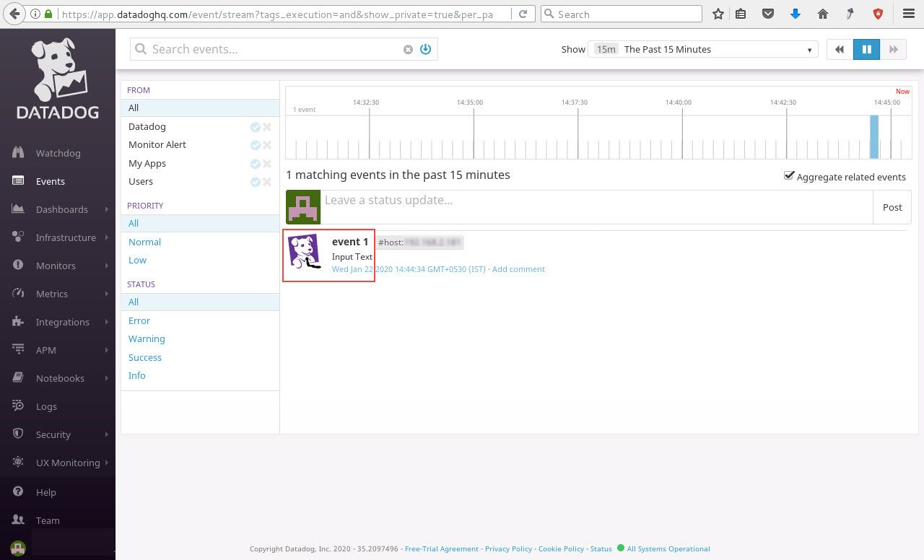Open event 1 timestamp link

coord(409,269)
